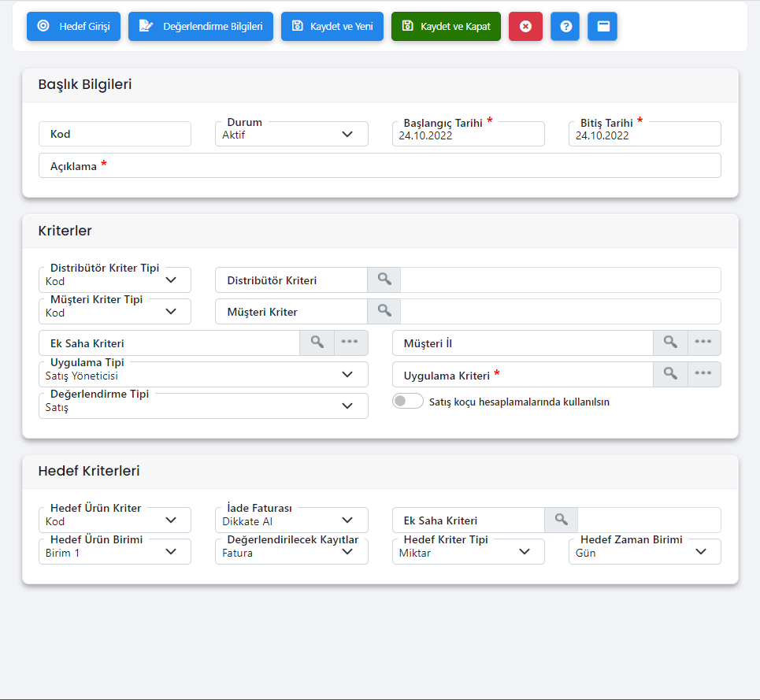Click search icon for Müşteri Kriter
The image size is (760, 700).
pos(384,311)
